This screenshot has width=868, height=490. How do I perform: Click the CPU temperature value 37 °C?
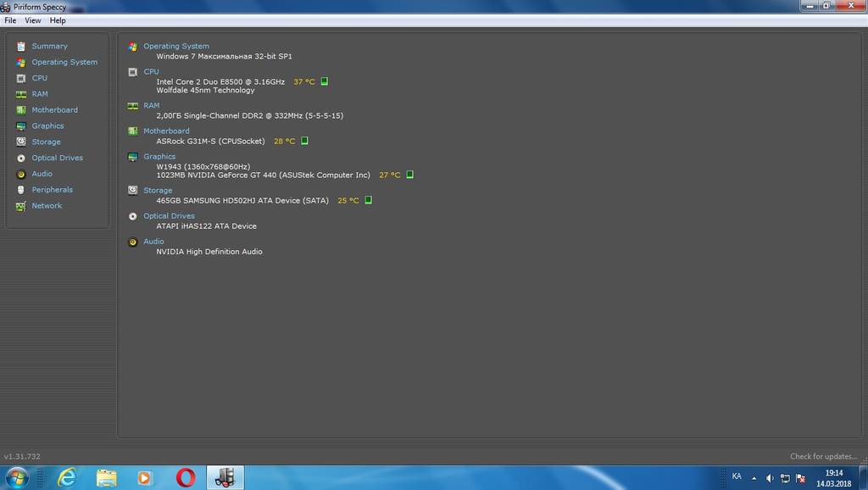tap(304, 82)
